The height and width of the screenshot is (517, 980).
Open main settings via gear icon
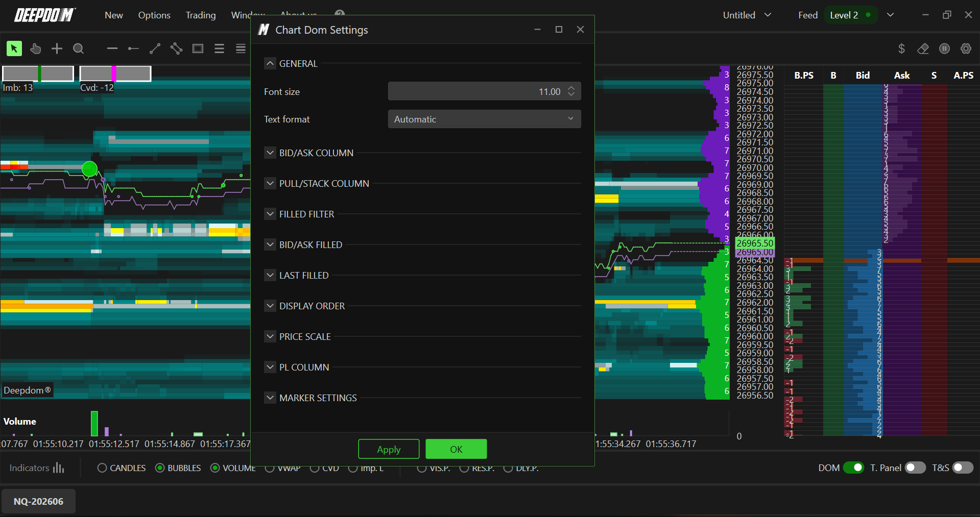(x=966, y=48)
